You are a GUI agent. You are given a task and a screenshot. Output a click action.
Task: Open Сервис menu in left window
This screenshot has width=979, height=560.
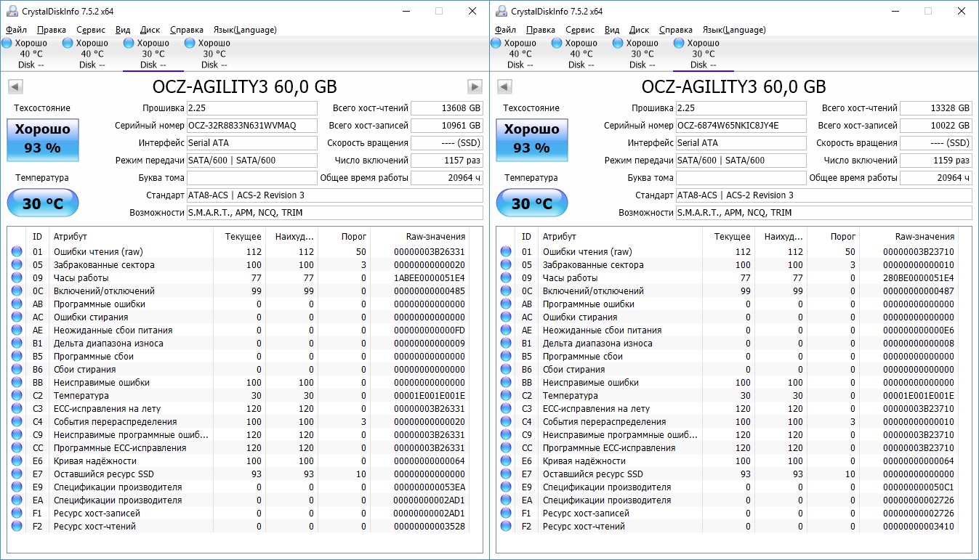pos(91,30)
